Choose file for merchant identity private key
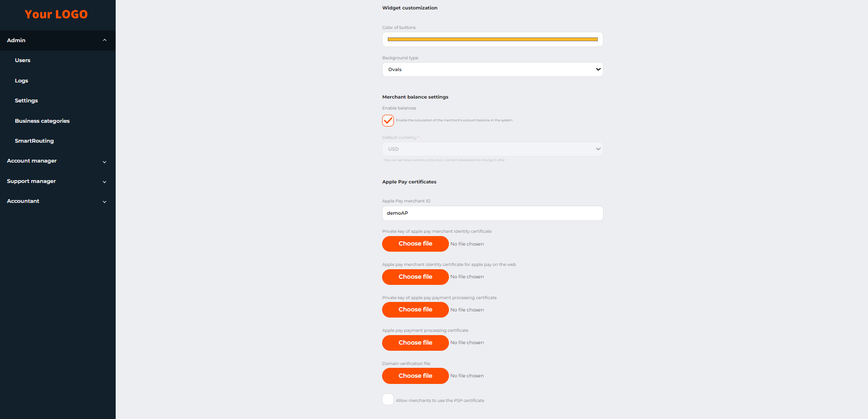868x419 pixels. click(415, 244)
